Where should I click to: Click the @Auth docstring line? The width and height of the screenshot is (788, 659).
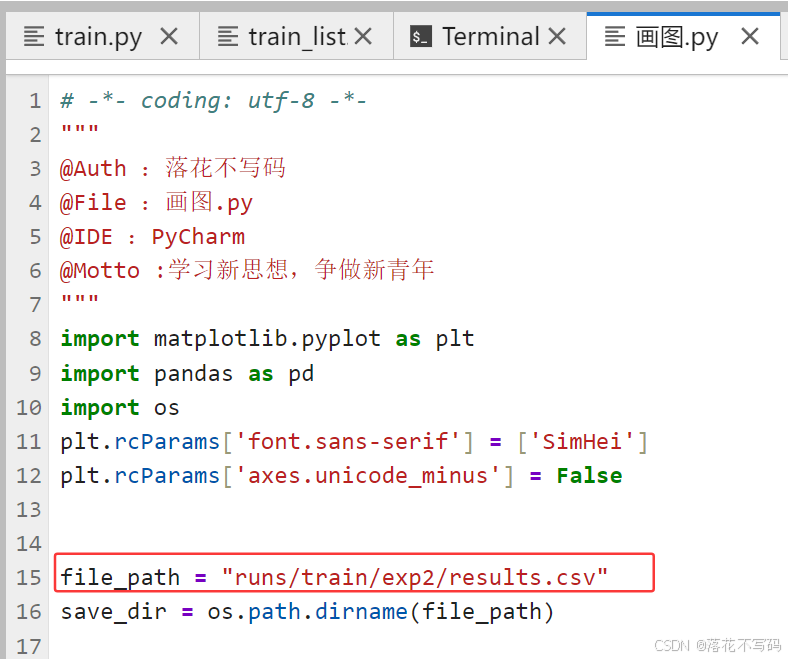[173, 168]
